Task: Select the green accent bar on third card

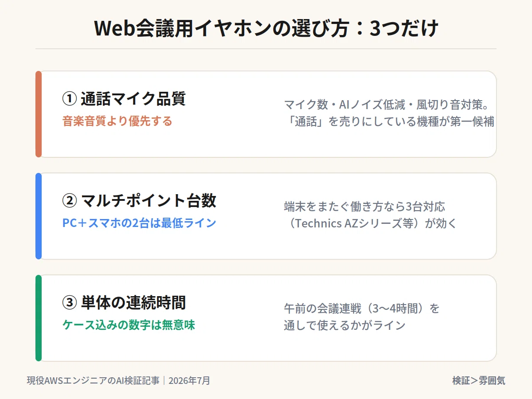Action: pos(39,318)
